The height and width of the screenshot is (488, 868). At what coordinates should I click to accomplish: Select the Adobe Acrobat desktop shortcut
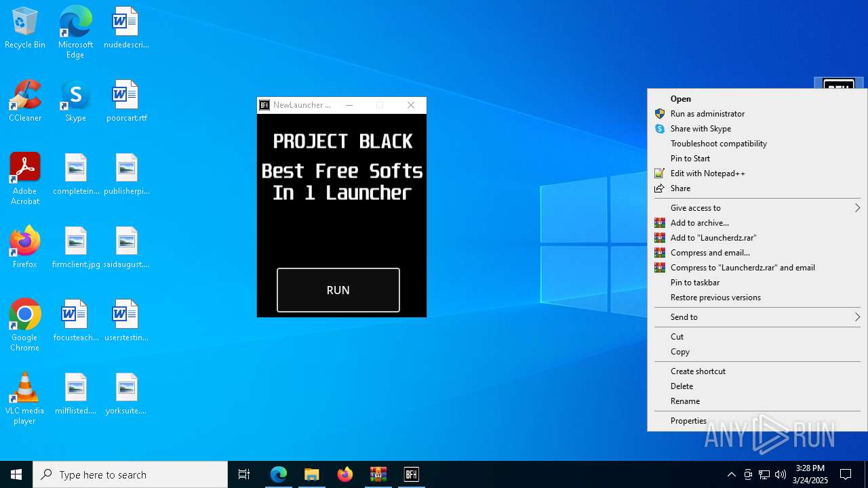tap(25, 179)
